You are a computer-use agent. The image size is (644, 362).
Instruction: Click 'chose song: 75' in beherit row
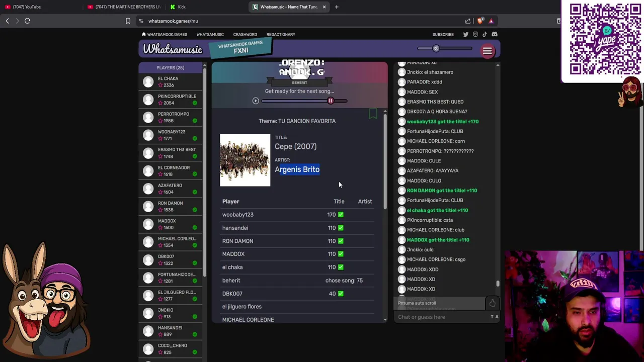(344, 281)
